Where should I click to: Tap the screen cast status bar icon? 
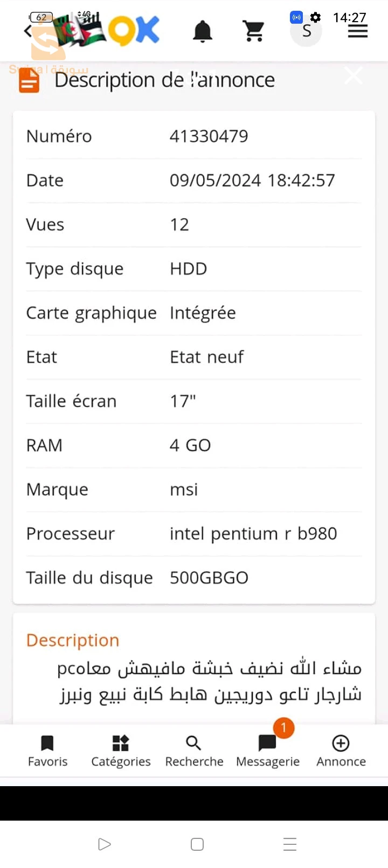pos(296,17)
